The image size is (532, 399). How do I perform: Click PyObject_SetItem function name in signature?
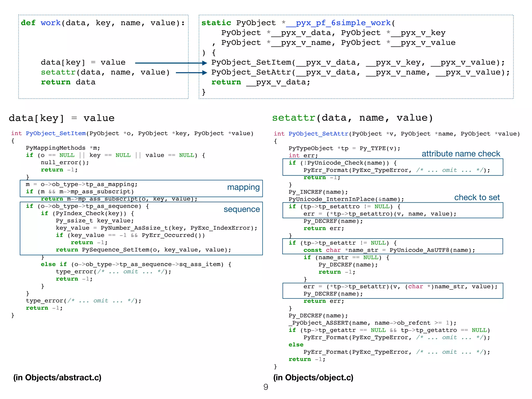tap(56, 134)
